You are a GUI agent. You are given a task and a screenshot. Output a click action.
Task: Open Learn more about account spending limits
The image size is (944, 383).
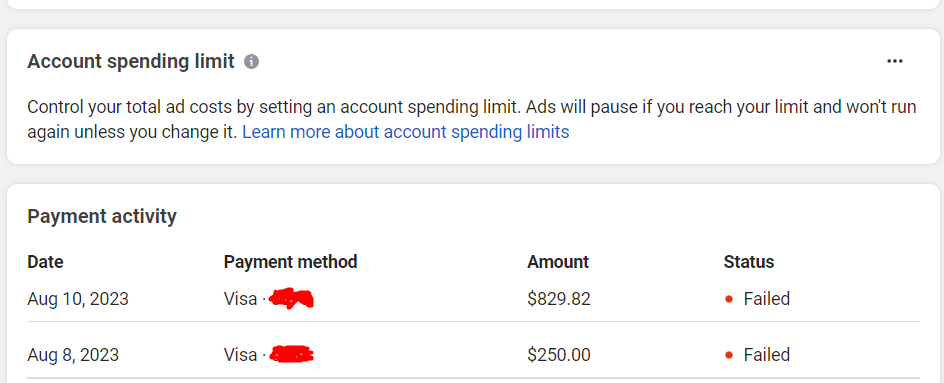pyautogui.click(x=406, y=132)
